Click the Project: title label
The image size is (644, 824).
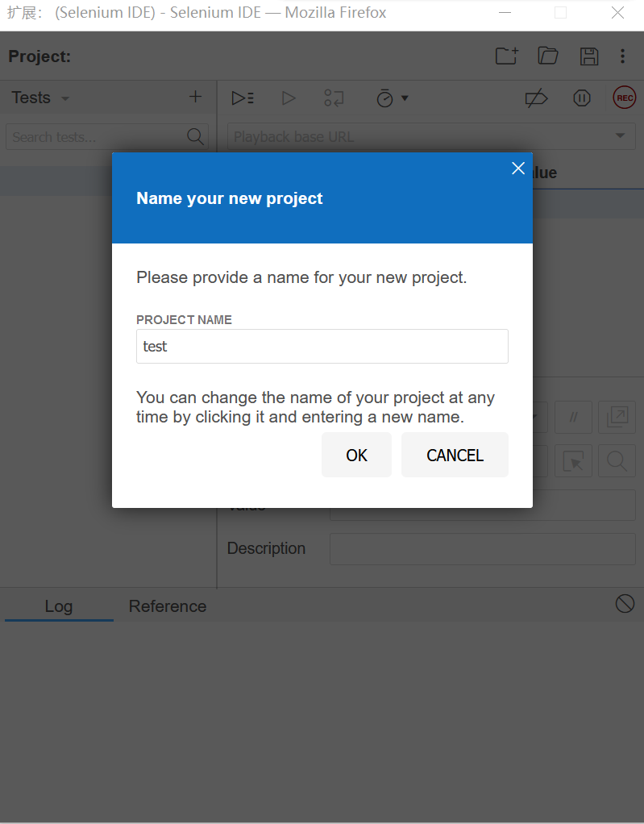coord(39,56)
